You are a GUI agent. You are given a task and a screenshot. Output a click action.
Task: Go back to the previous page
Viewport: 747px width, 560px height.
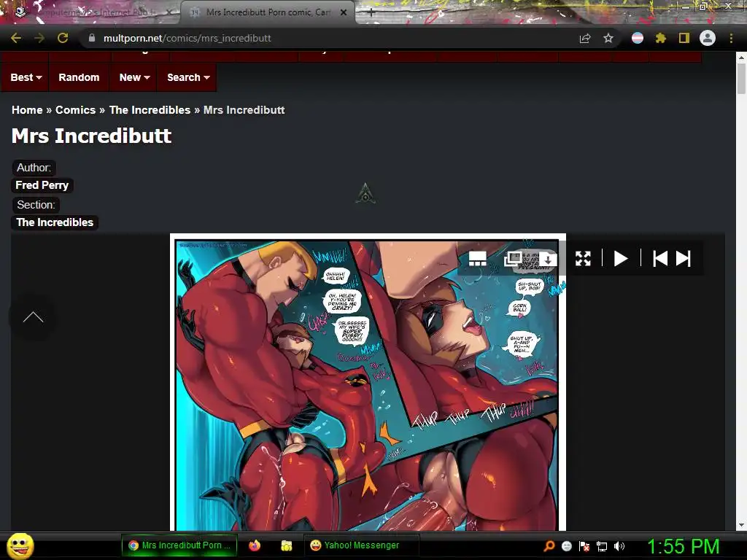point(16,38)
